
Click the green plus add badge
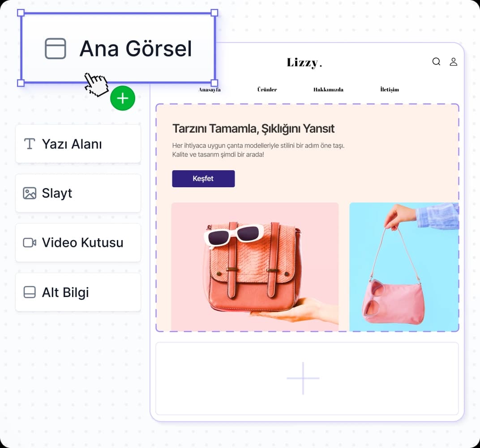123,98
